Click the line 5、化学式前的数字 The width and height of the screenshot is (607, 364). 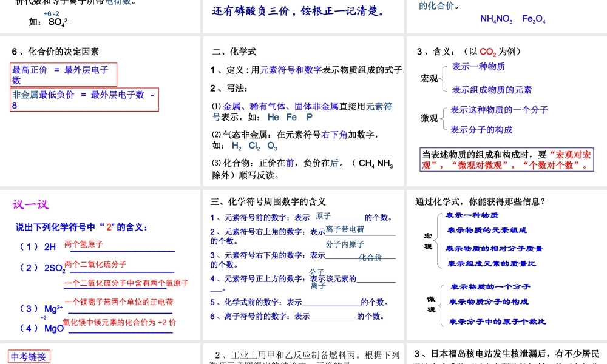point(299,302)
